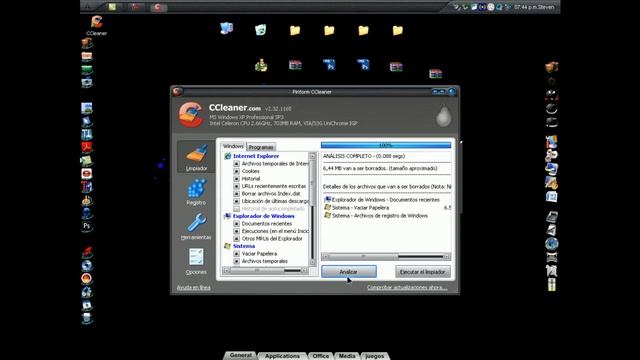Screen dimensions: 640x360
Task: Switch to the Juegos tab at screen bottom
Action: point(374,356)
